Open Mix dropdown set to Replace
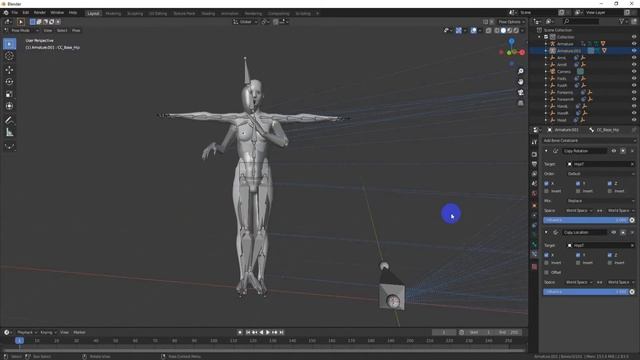Screen dimensions: 640x360 pyautogui.click(x=600, y=201)
